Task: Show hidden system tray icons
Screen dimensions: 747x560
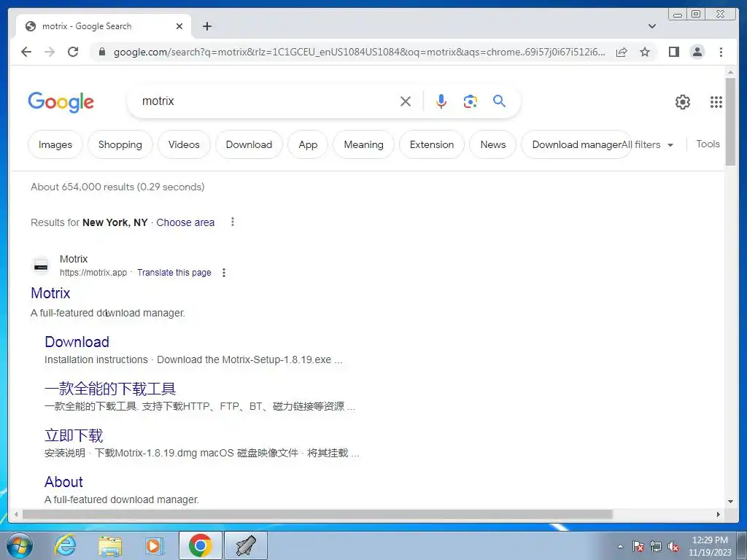Action: (x=620, y=546)
